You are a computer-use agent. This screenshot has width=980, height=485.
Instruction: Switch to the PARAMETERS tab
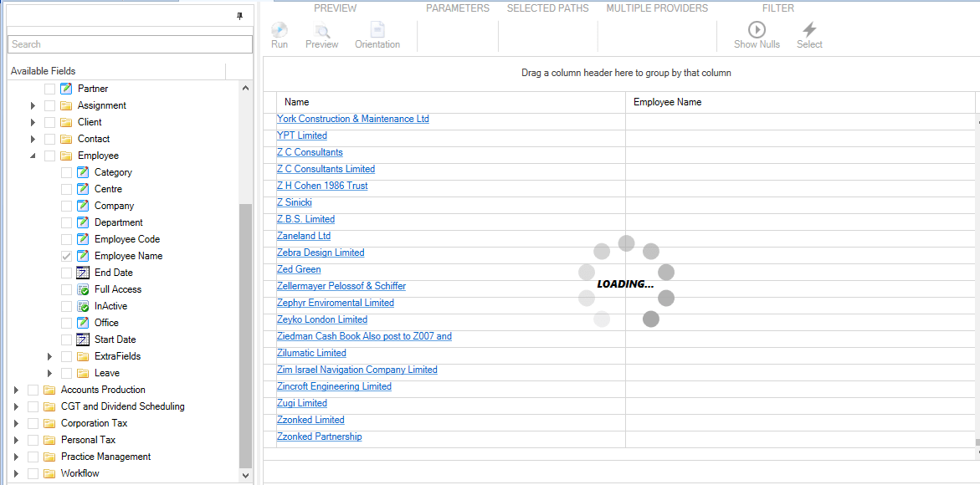[457, 8]
